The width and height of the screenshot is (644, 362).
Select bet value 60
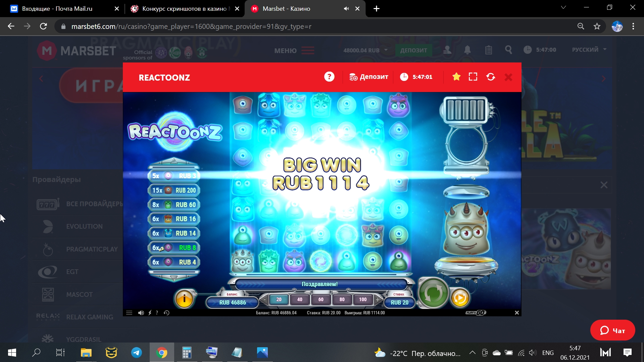click(x=321, y=300)
